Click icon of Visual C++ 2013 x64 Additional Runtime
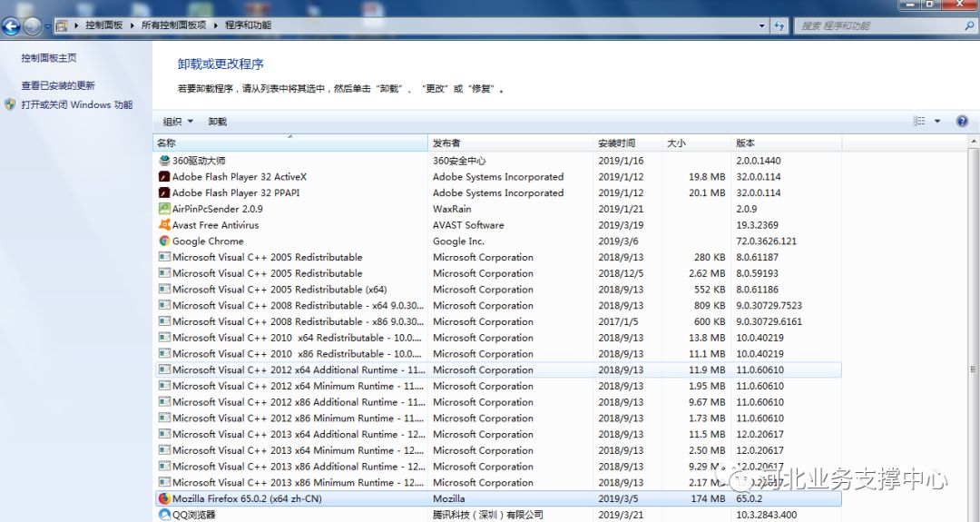 (x=164, y=434)
